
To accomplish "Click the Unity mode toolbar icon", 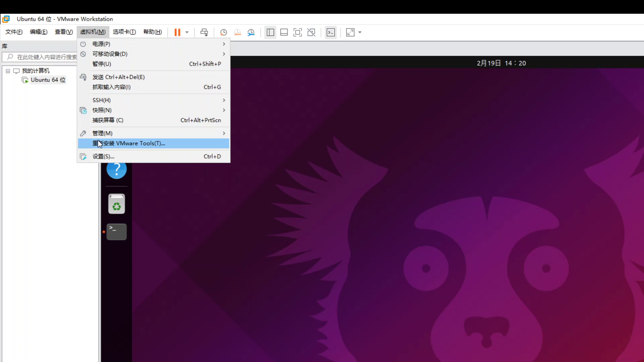I will [x=311, y=32].
